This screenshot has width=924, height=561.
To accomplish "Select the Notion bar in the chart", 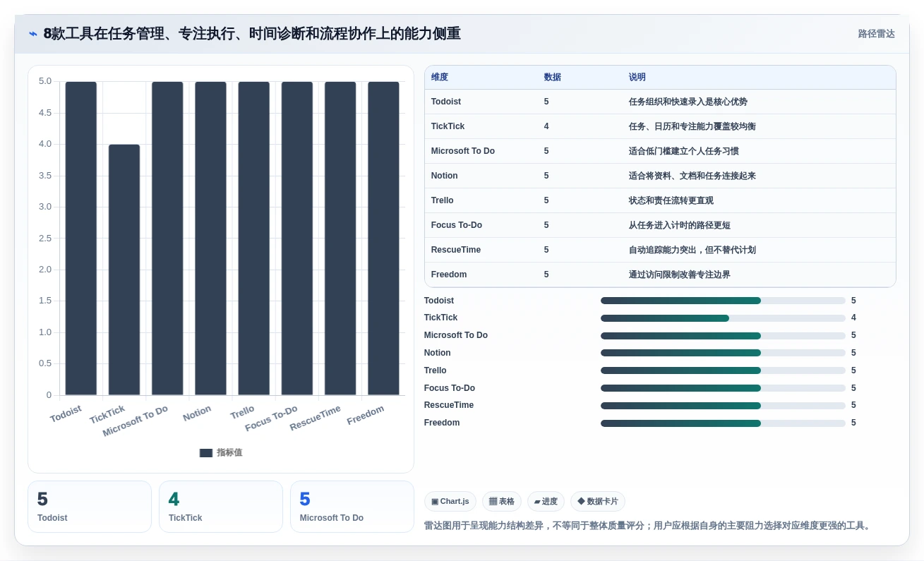I will [x=210, y=239].
